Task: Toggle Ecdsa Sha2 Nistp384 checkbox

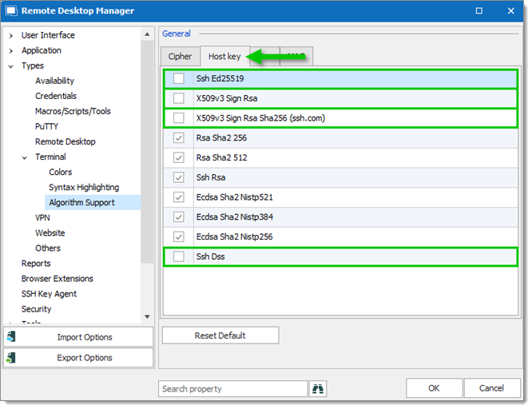Action: (x=178, y=216)
